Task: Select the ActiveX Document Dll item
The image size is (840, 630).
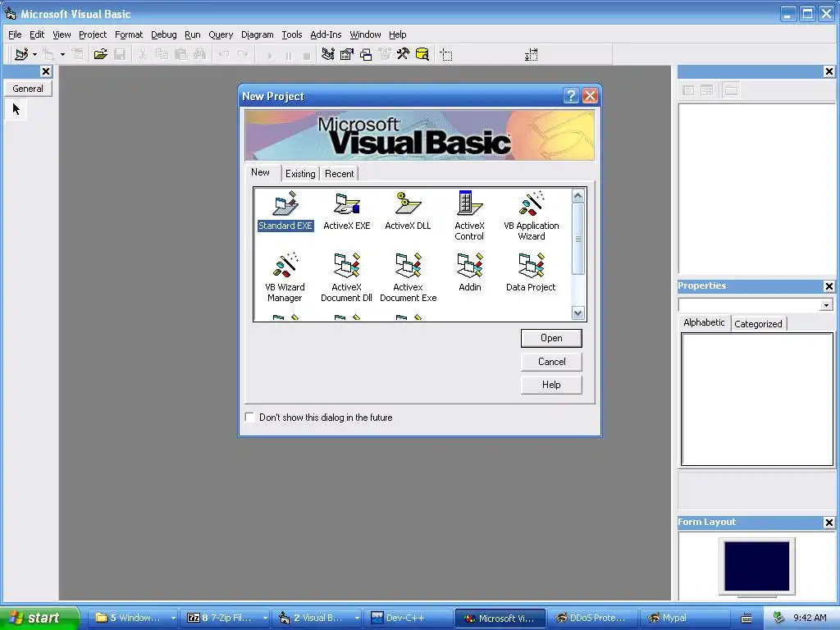Action: [x=346, y=277]
